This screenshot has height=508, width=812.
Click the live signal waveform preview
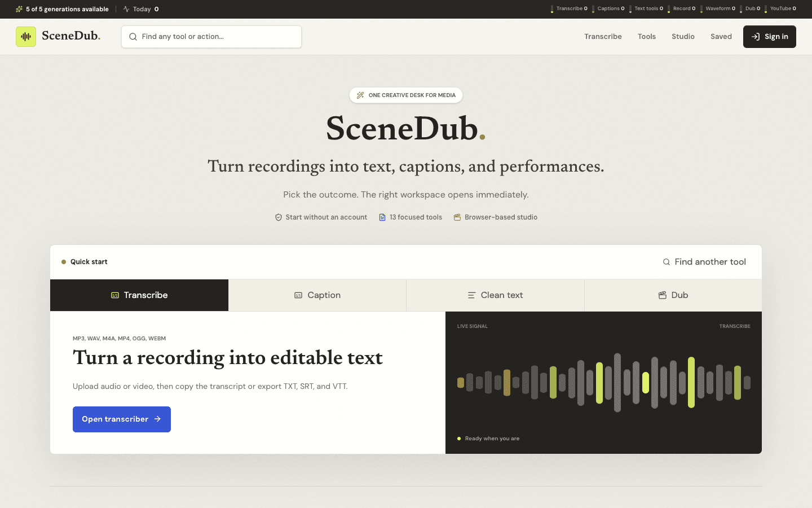603,383
